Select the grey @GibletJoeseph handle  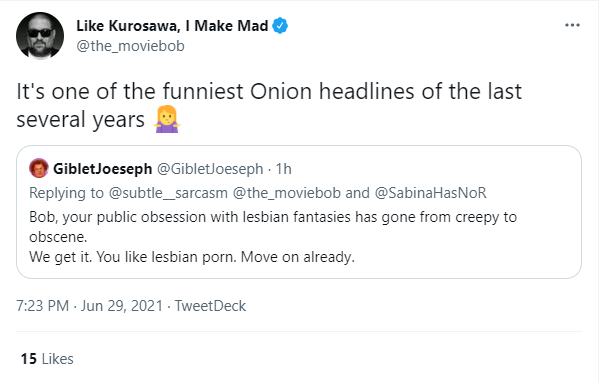210,169
